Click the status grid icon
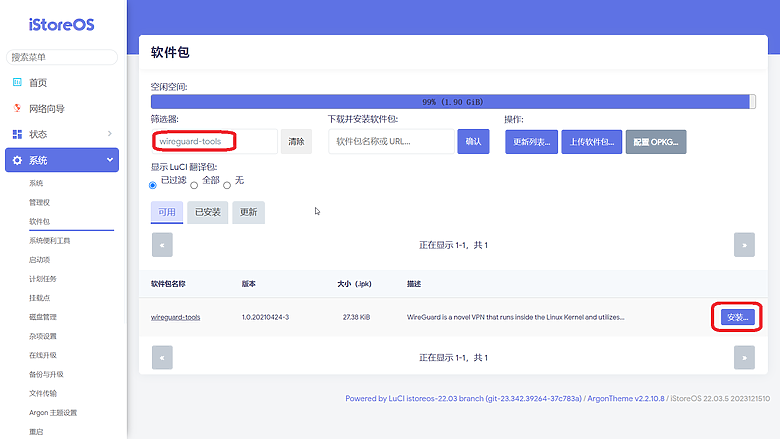 [17, 134]
